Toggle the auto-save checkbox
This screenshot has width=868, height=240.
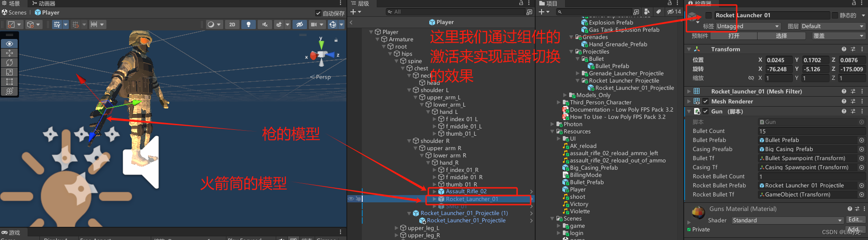[318, 13]
